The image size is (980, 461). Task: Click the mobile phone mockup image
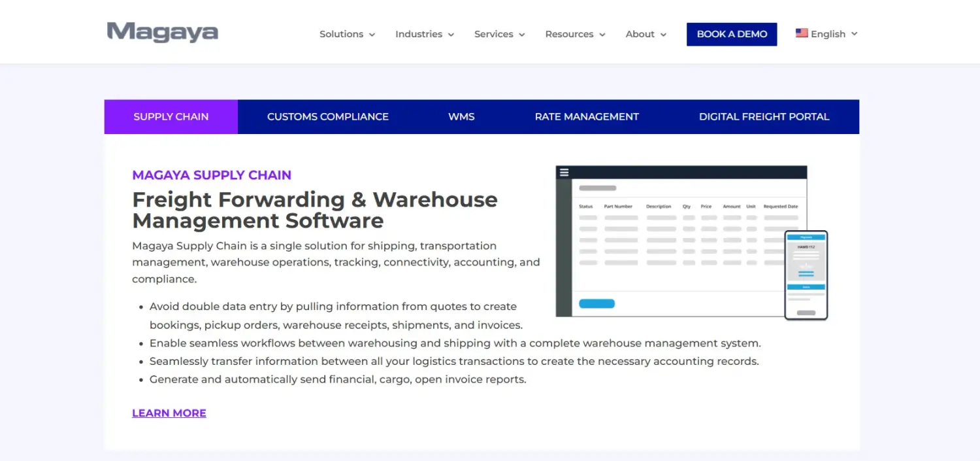806,275
